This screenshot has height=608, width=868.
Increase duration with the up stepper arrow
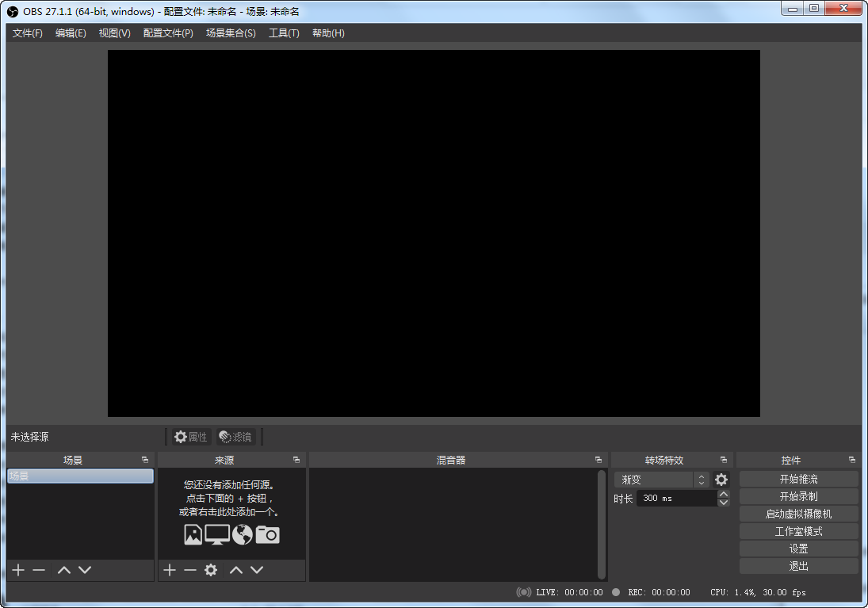[723, 494]
